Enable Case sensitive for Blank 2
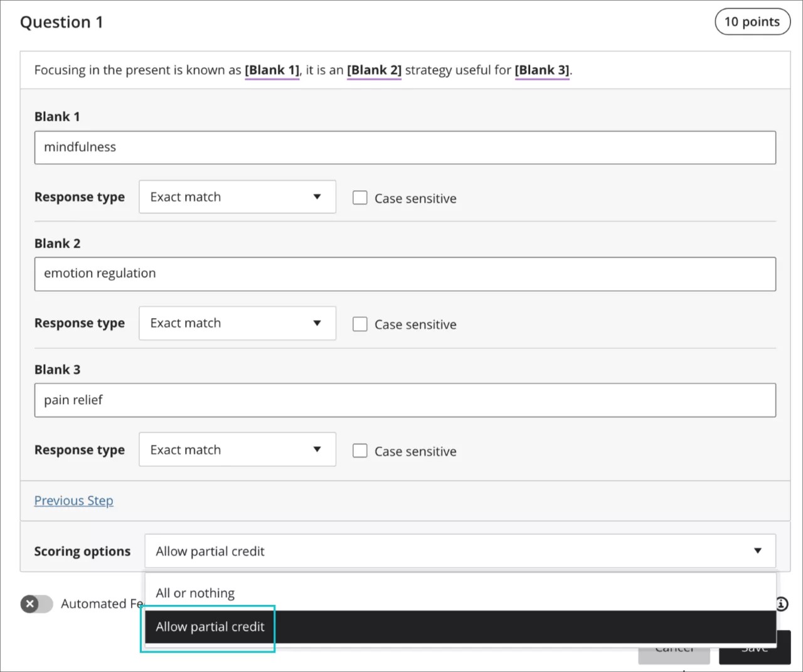 pyautogui.click(x=360, y=324)
